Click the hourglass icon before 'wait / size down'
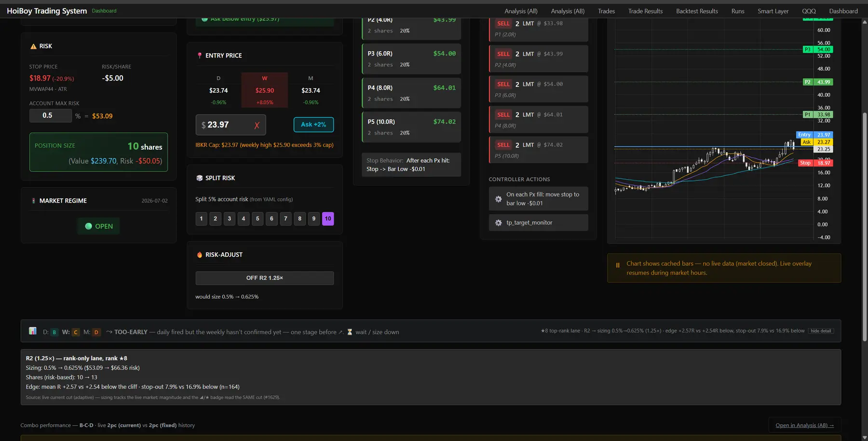 tap(350, 332)
